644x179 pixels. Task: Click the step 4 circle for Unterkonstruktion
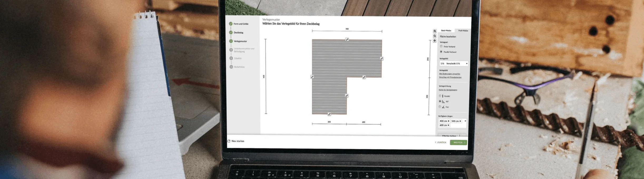231,50
